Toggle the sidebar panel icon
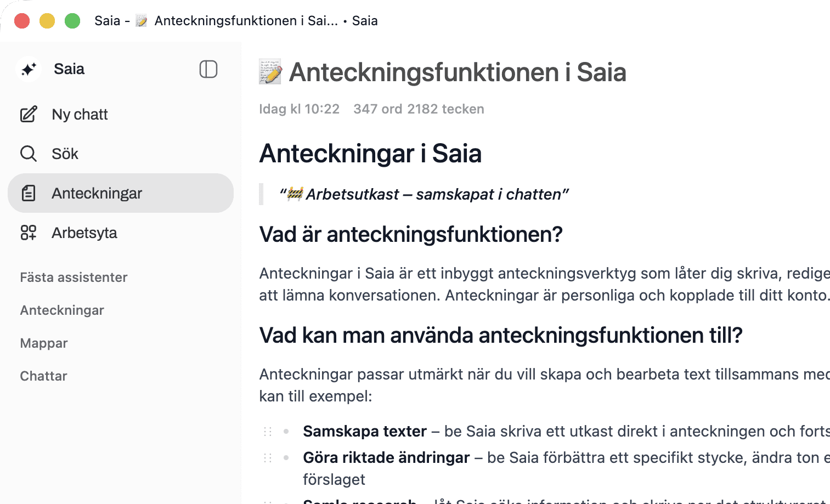The height and width of the screenshot is (504, 830). click(208, 69)
